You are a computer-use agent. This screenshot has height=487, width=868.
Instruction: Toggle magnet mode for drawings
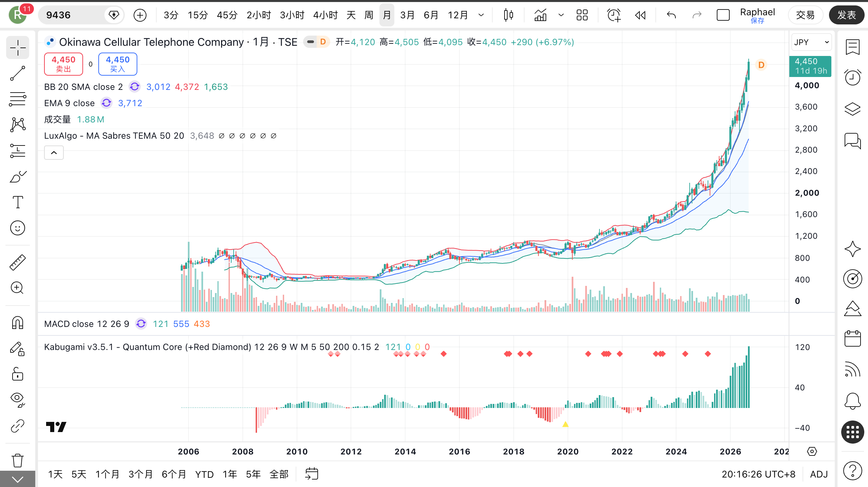18,323
